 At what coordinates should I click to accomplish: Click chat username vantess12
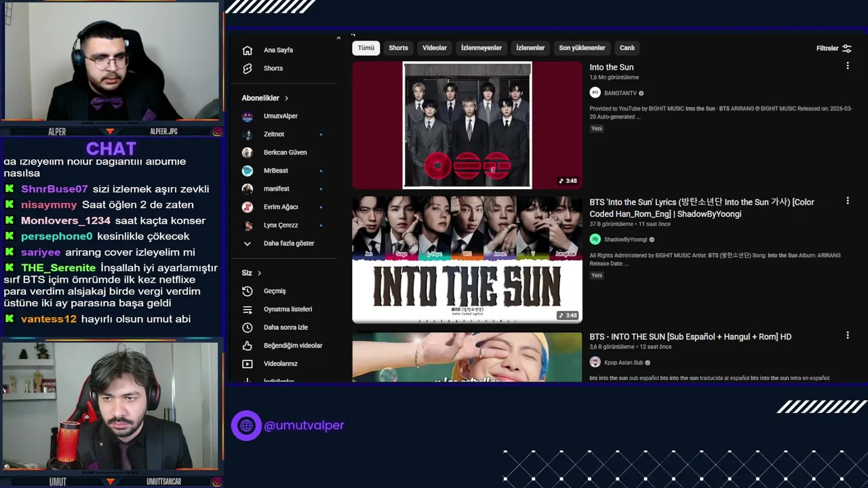coord(49,319)
